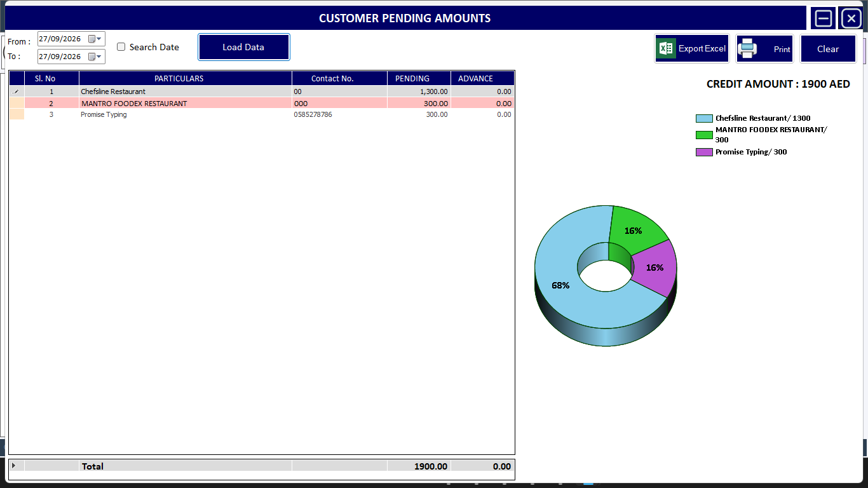Click the Total label in footer row
Screen dimensions: 868x488
(93, 466)
